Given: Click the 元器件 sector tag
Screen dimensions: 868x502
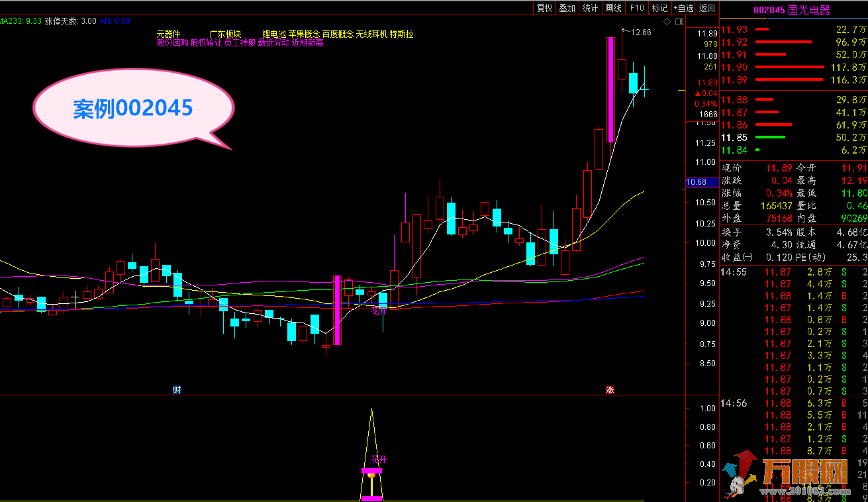Looking at the screenshot, I should tap(168, 34).
